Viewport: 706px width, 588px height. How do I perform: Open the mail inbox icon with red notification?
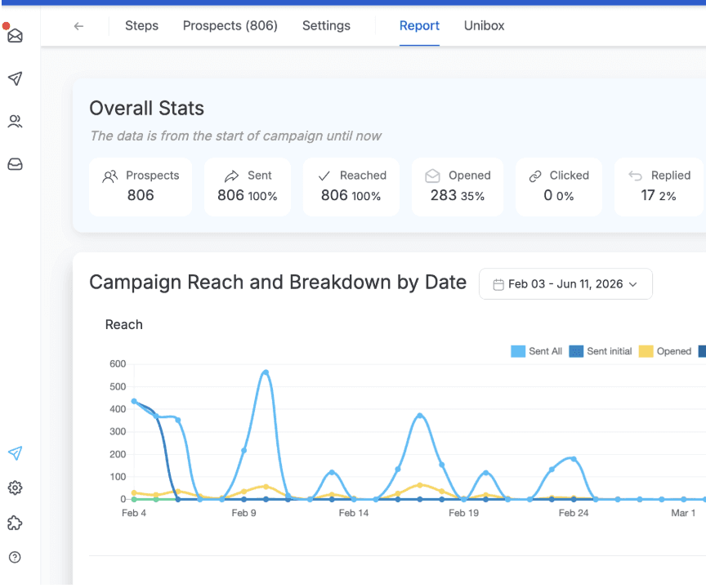tap(15, 35)
